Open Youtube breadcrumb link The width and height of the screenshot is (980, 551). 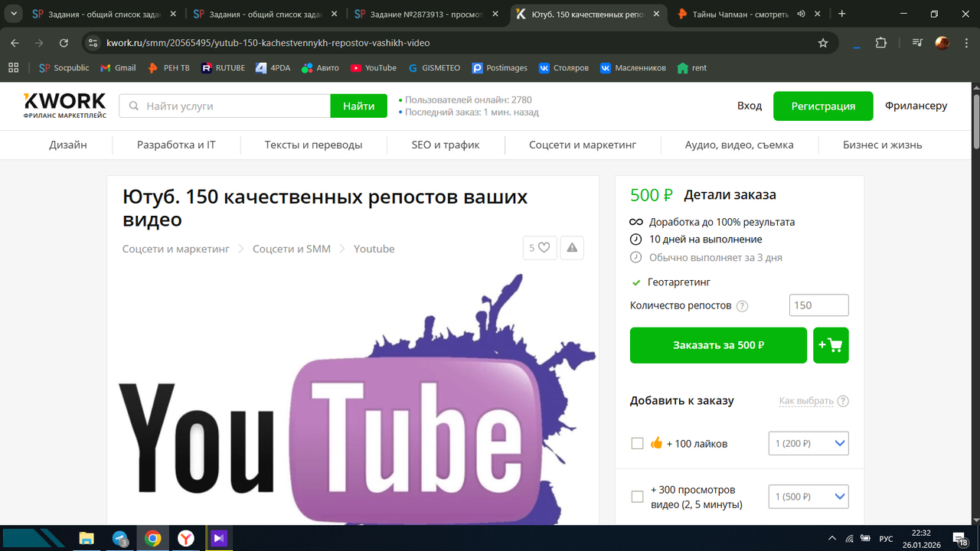click(x=374, y=249)
